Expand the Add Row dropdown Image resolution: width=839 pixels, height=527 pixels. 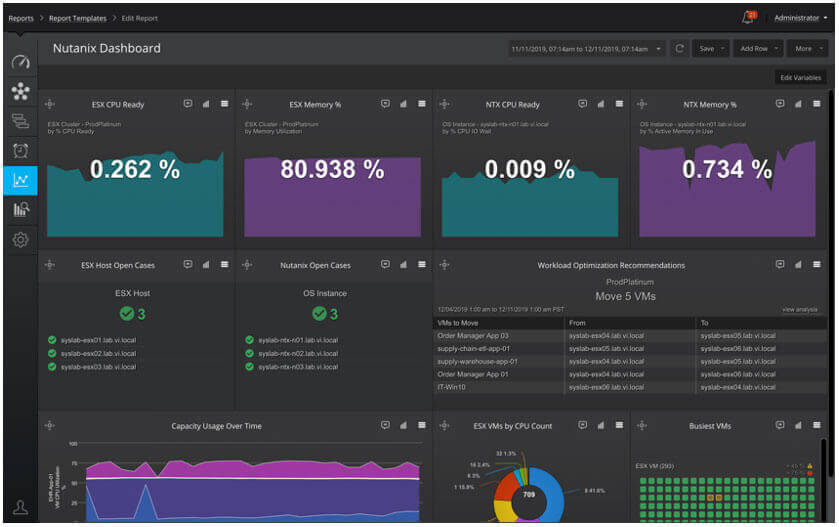759,49
